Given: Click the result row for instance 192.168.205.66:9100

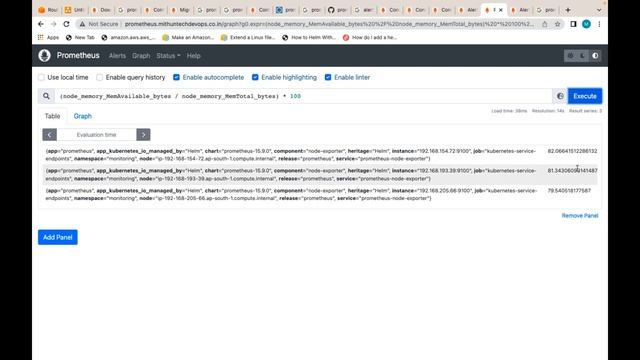Looking at the screenshot, I should click(x=320, y=194).
